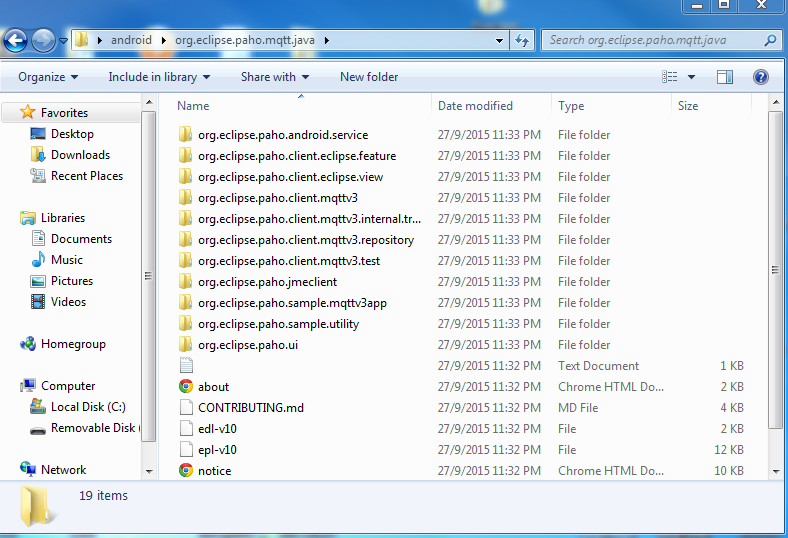Click the Local Disk (C:) drive icon

pyautogui.click(x=38, y=407)
